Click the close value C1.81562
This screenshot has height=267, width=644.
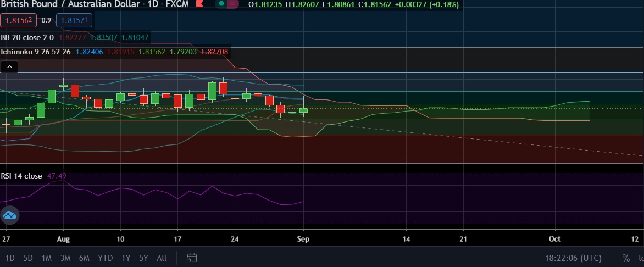[375, 4]
